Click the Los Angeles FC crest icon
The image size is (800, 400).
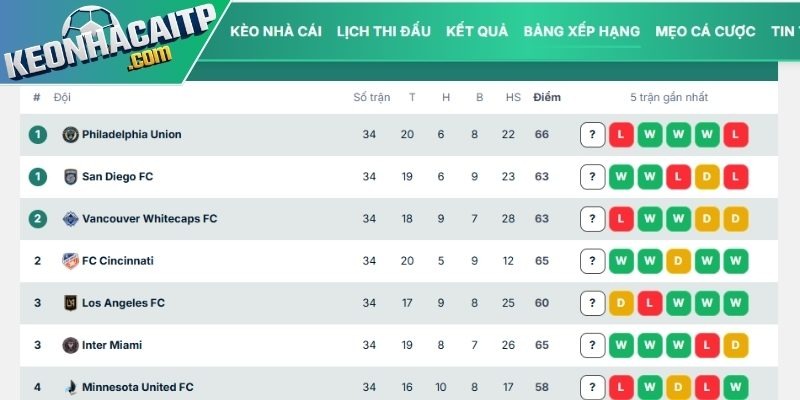[70, 303]
